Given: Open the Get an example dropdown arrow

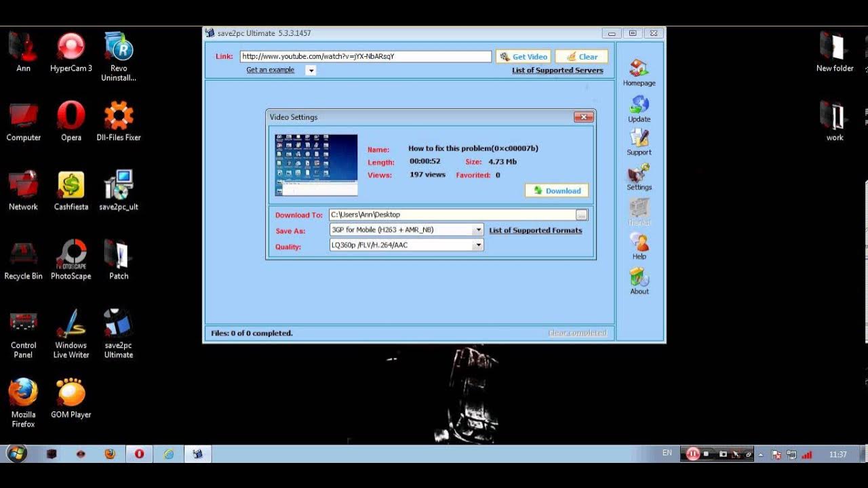Looking at the screenshot, I should [x=311, y=70].
